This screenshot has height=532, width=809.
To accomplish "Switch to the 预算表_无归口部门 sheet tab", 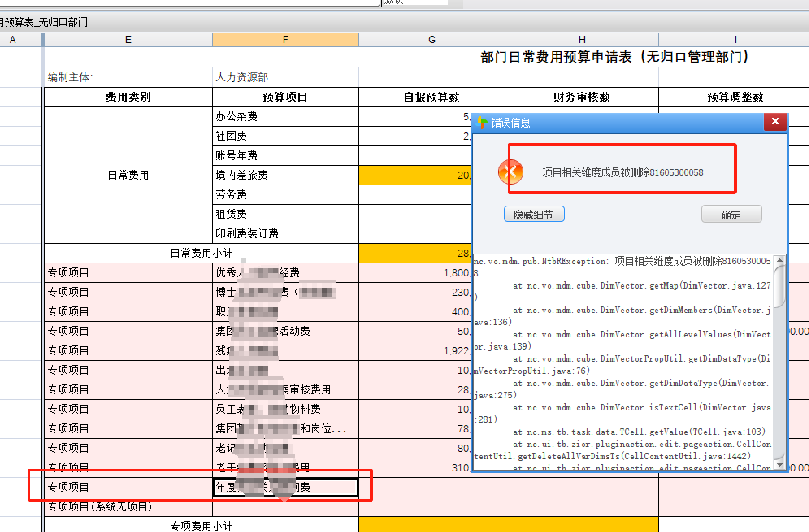I will click(x=45, y=22).
